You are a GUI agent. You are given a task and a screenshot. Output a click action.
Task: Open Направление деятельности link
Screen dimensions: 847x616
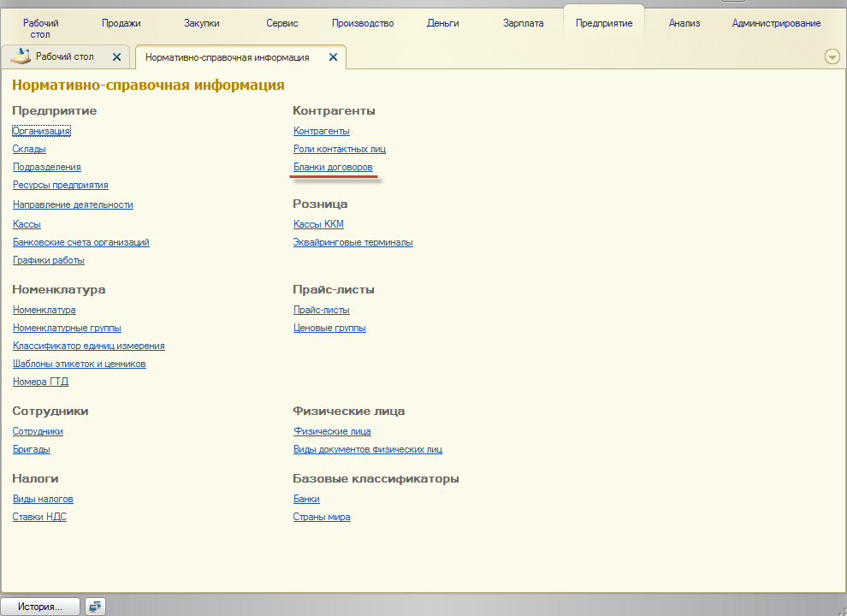click(x=73, y=204)
